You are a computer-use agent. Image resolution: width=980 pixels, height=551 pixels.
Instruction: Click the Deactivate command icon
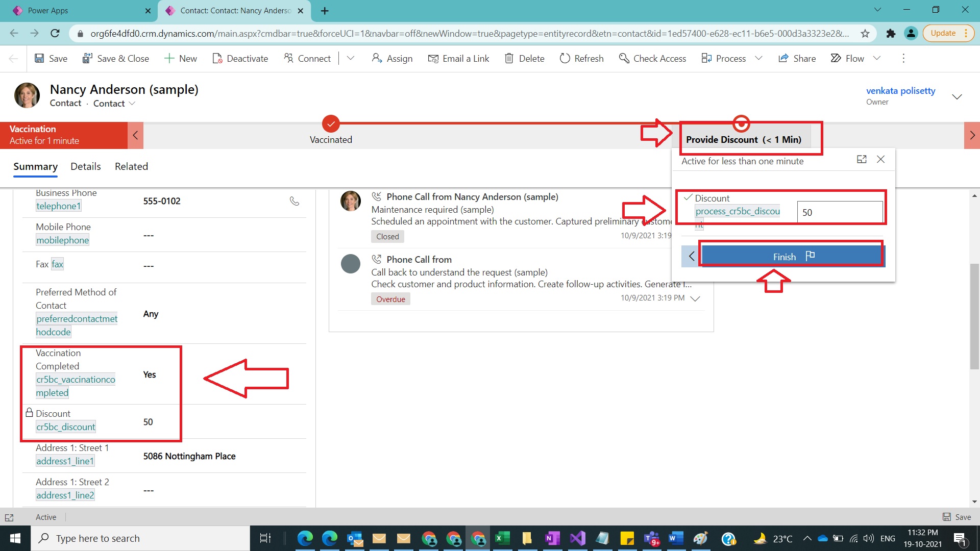[x=217, y=58]
